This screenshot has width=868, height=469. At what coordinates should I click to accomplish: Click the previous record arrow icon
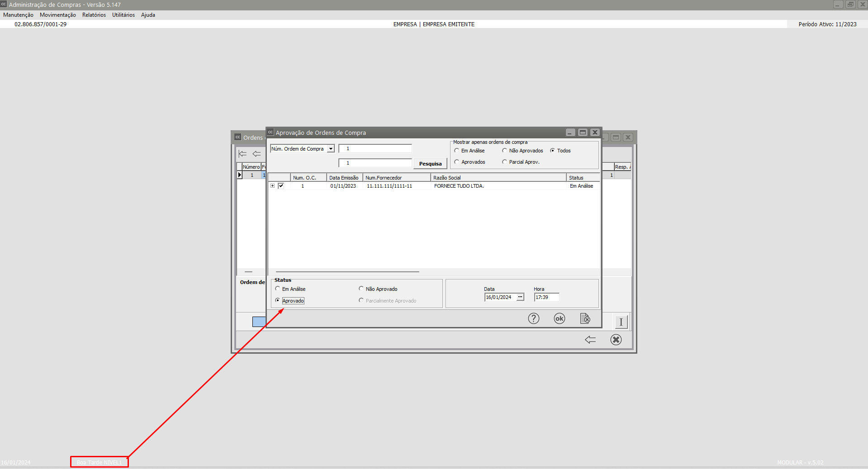(256, 154)
